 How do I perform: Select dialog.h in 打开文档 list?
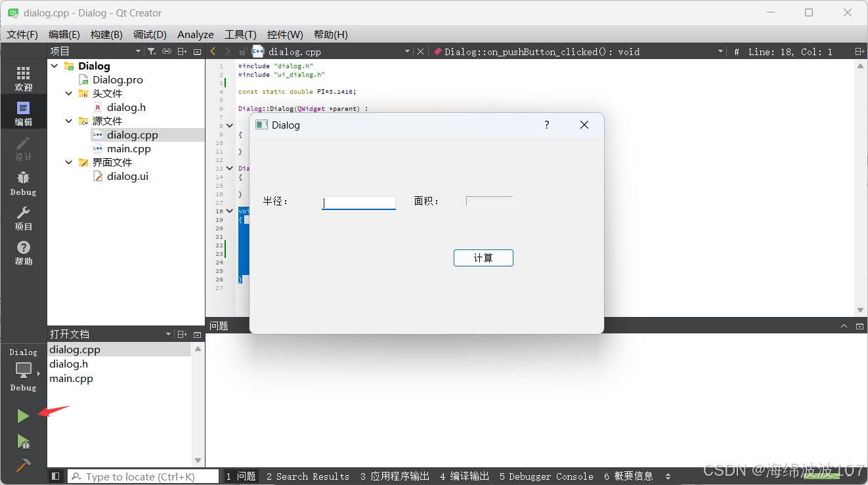click(68, 364)
